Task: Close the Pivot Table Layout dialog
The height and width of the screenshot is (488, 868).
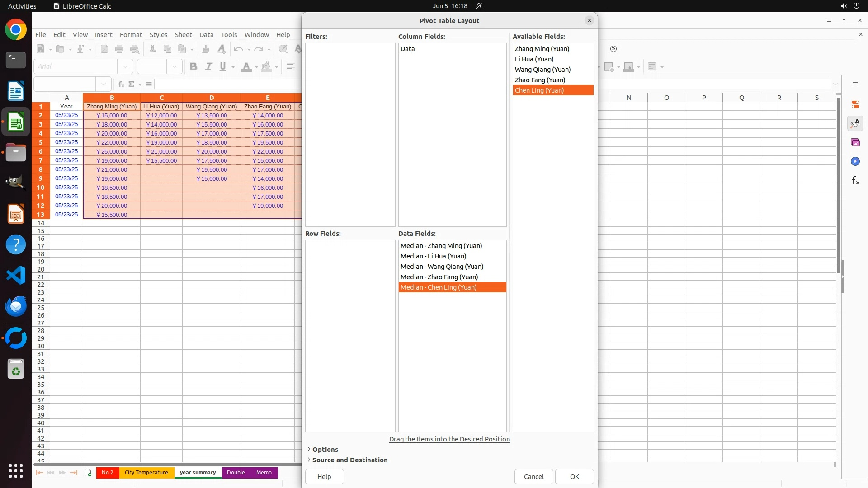Action: coord(589,20)
